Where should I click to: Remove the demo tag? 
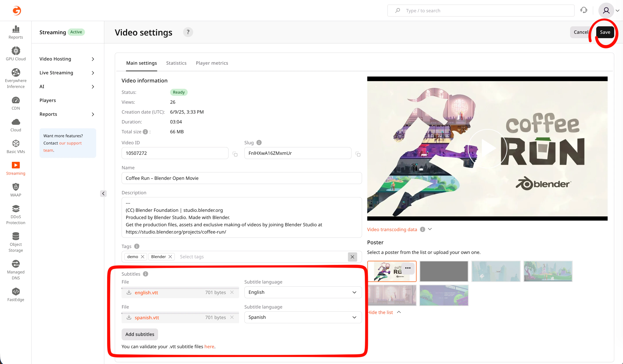pyautogui.click(x=143, y=257)
